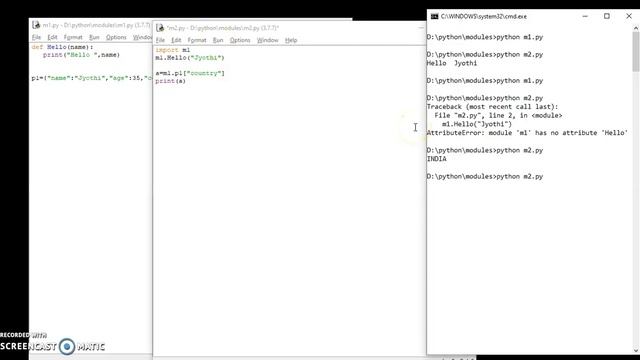The width and height of the screenshot is (640, 360).
Task: Open Format menu in m2.py window
Action: tap(197, 40)
